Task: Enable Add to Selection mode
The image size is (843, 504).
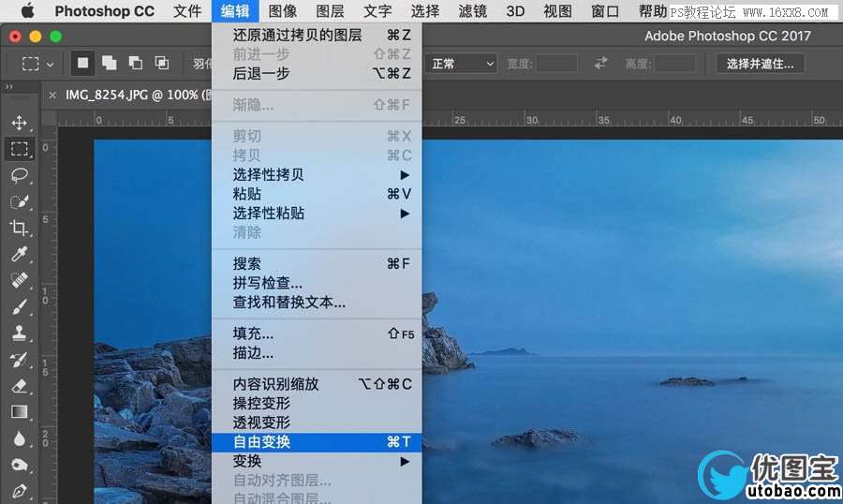Action: 110,64
